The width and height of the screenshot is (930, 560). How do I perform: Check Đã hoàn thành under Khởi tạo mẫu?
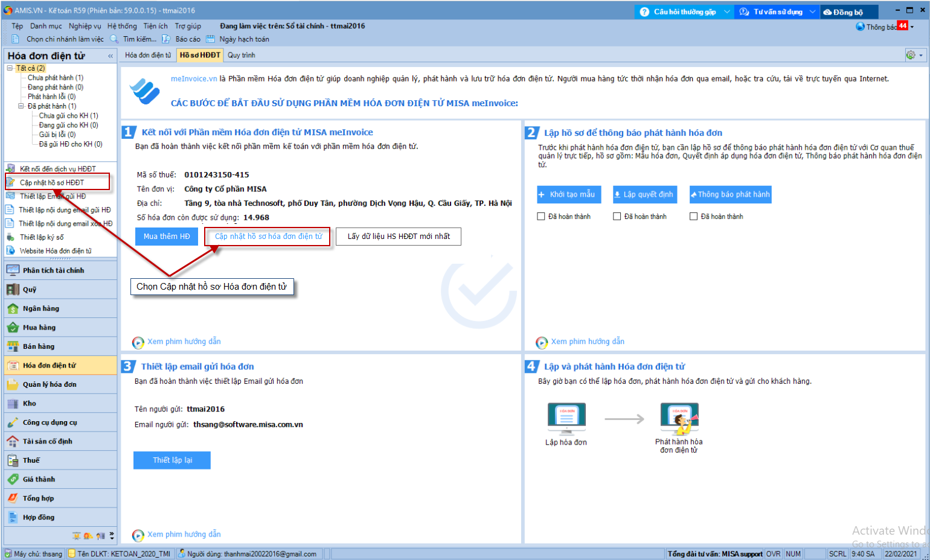click(541, 216)
